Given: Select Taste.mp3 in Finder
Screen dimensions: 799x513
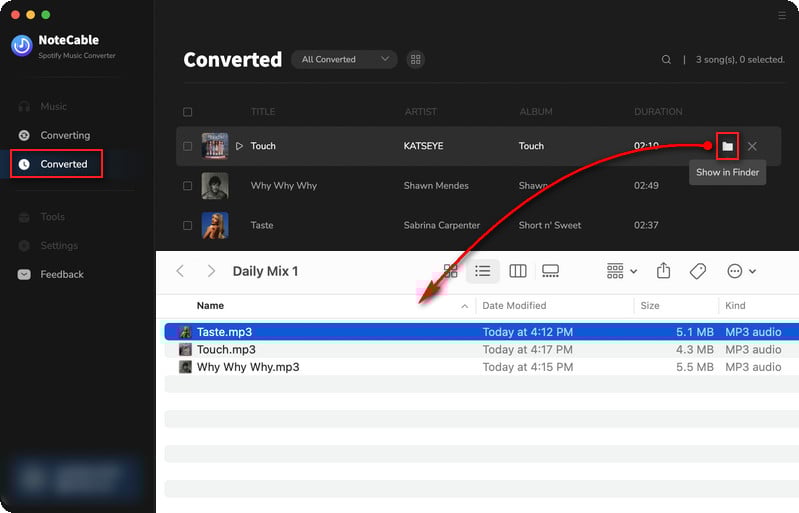Looking at the screenshot, I should tap(482, 332).
